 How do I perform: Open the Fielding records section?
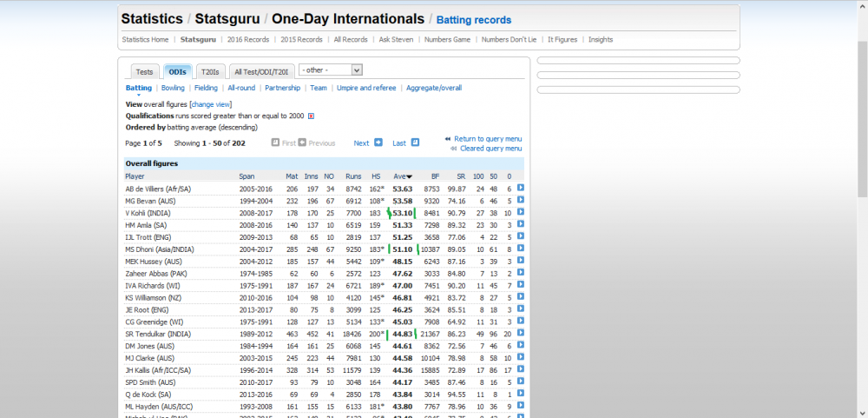[x=206, y=88]
